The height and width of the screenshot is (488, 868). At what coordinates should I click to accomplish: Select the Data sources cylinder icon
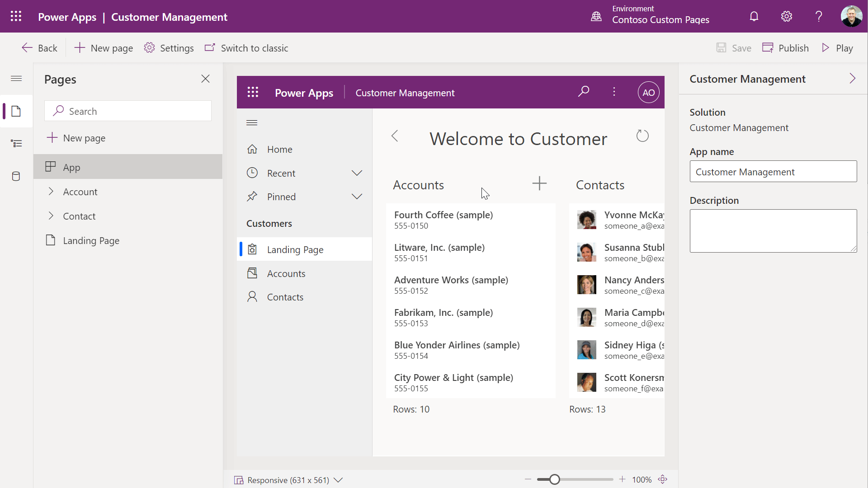point(16,176)
